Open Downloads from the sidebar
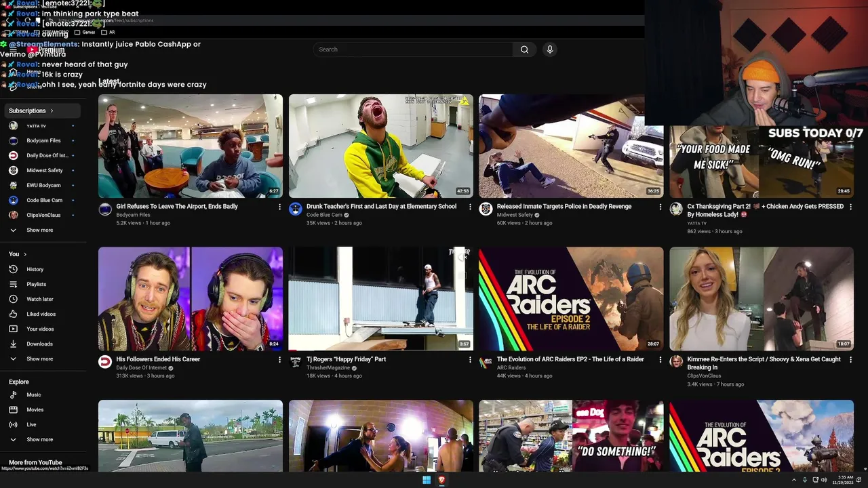This screenshot has height=488, width=868. 43,344
